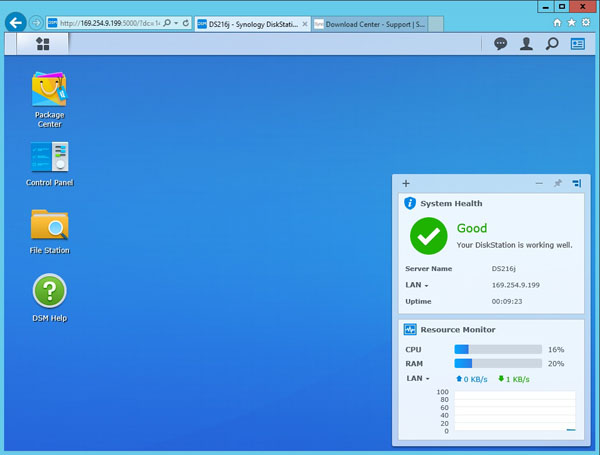Open the Package Center desktop icon

point(49,99)
